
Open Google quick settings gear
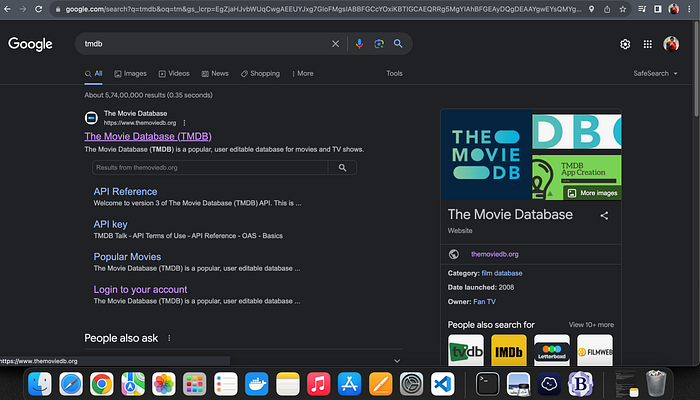click(625, 44)
